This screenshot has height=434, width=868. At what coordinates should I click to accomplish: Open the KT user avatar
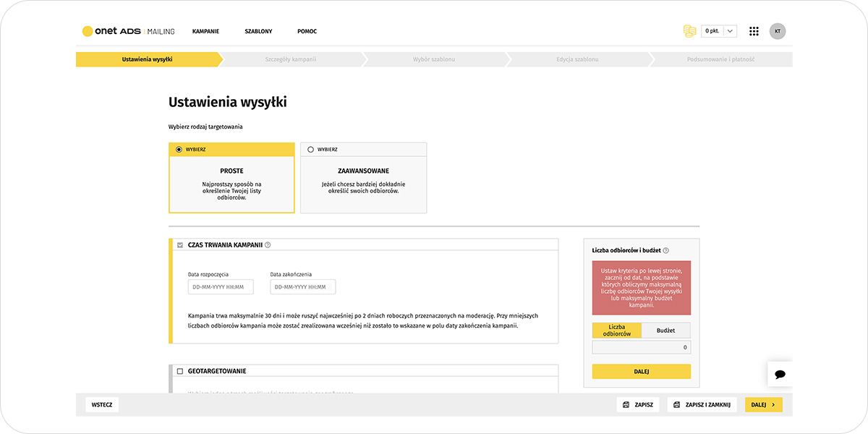tap(778, 31)
